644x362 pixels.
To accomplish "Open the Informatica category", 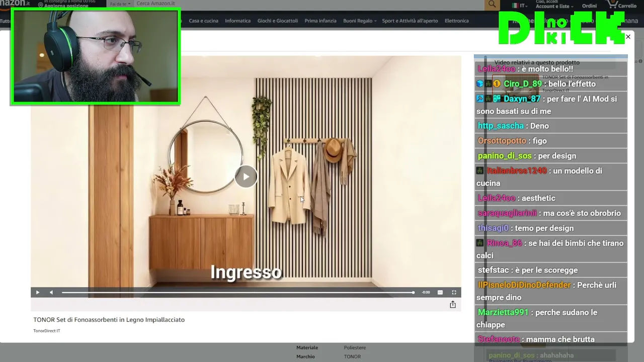I will tap(237, 21).
